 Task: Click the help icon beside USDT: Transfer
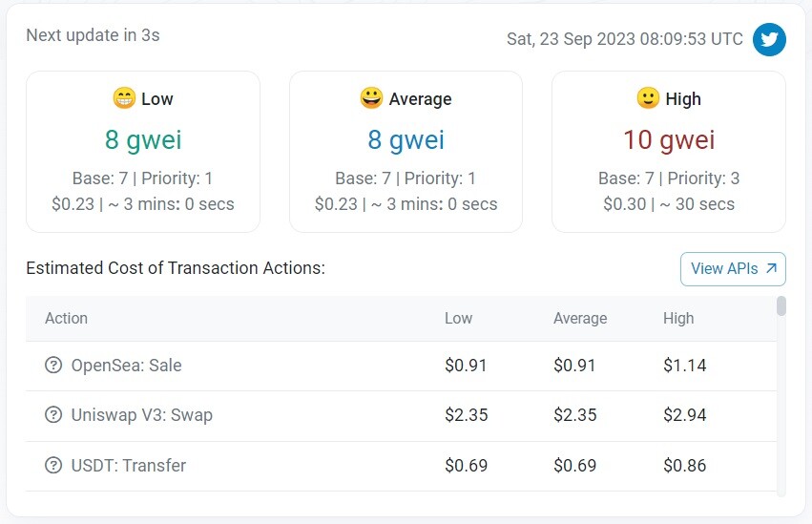(x=53, y=465)
